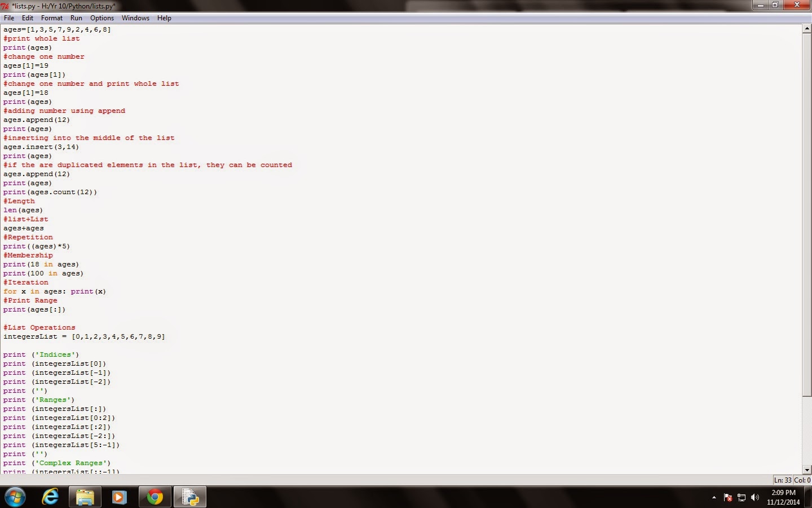Screen dimensions: 812x508
Task: Click line 'print (integersList[0:2])'
Action: (59, 418)
